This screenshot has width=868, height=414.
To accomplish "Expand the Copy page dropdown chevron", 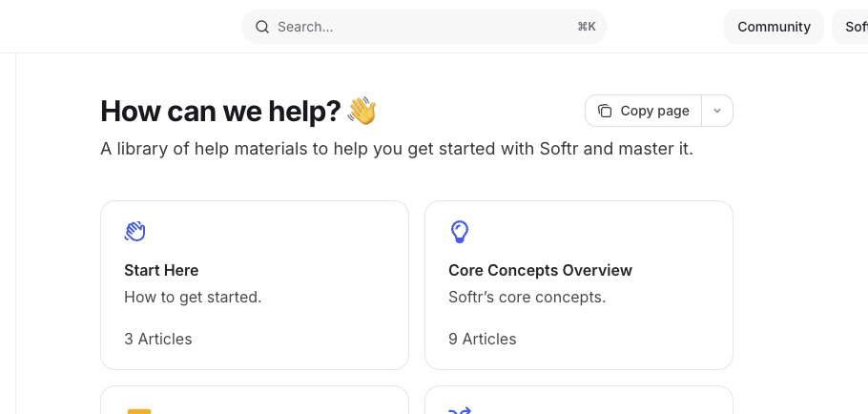I will click(717, 111).
